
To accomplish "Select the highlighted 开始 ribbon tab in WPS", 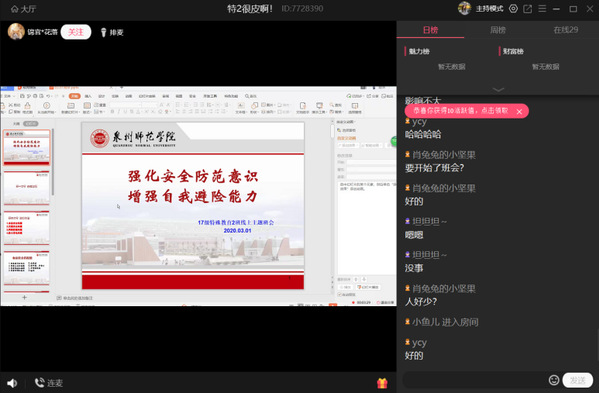I will (x=74, y=96).
